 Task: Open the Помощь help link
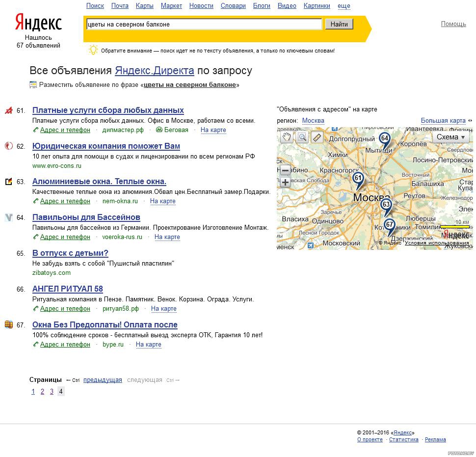point(453,24)
